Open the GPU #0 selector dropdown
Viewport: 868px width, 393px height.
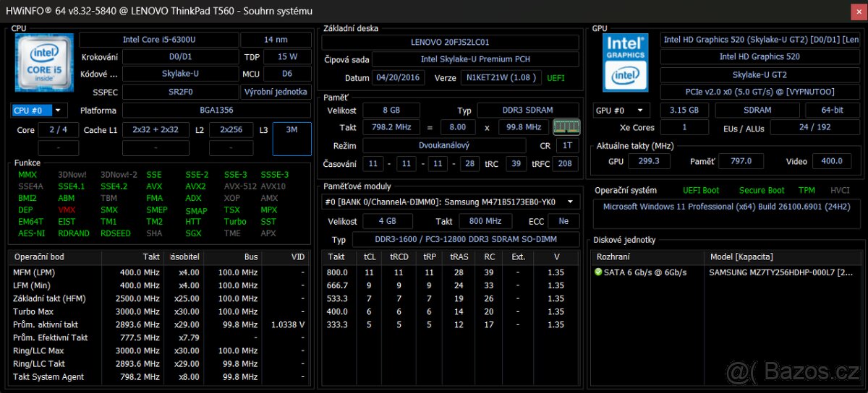[621, 111]
